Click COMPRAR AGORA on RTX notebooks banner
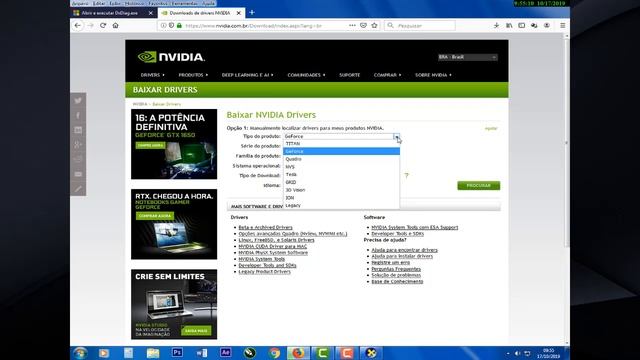This screenshot has height=360, width=640. point(155,216)
